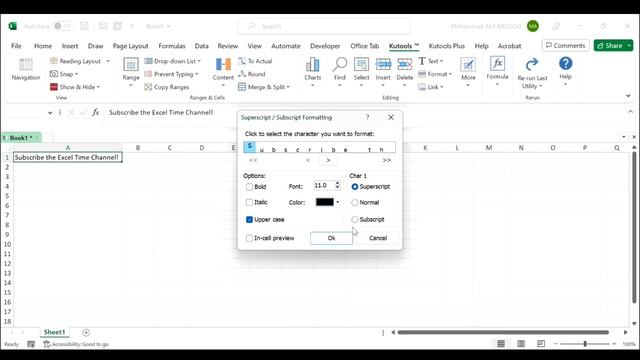Move to next character with > button
Viewport: 640px width, 360px height.
[x=328, y=160]
